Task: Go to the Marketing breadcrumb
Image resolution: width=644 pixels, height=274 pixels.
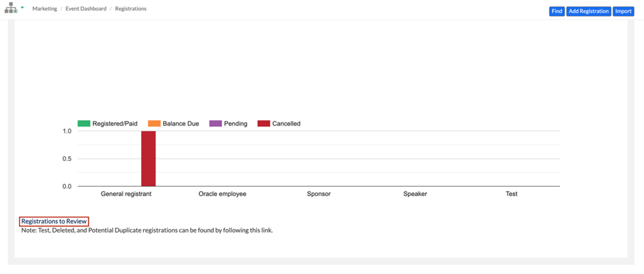Action: (x=44, y=9)
